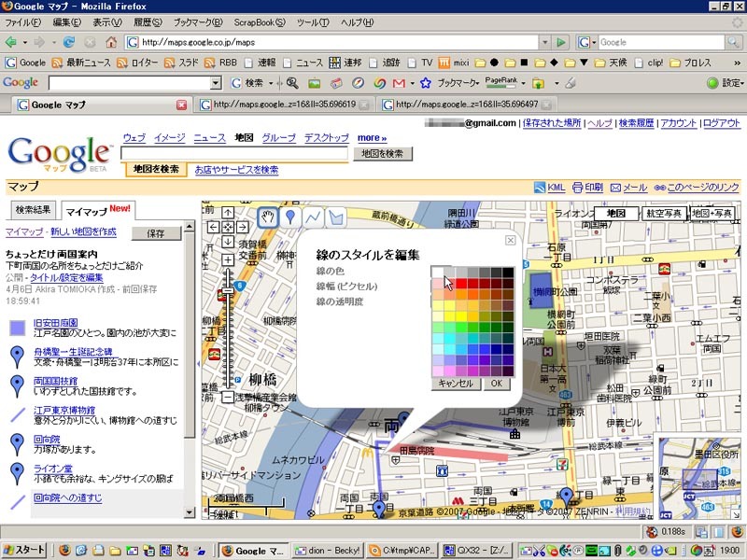This screenshot has width=747, height=560.
Task: Switch map view to 地図+写真
Action: [x=712, y=214]
